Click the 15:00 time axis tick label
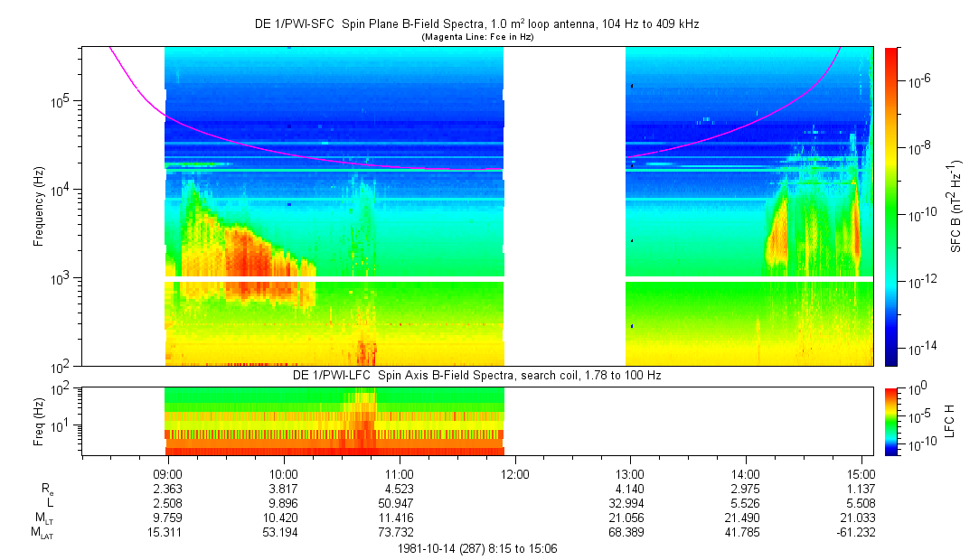 click(x=861, y=473)
